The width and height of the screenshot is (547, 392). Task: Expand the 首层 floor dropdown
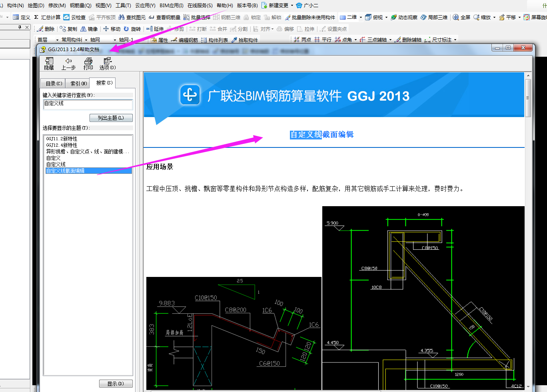click(x=57, y=40)
